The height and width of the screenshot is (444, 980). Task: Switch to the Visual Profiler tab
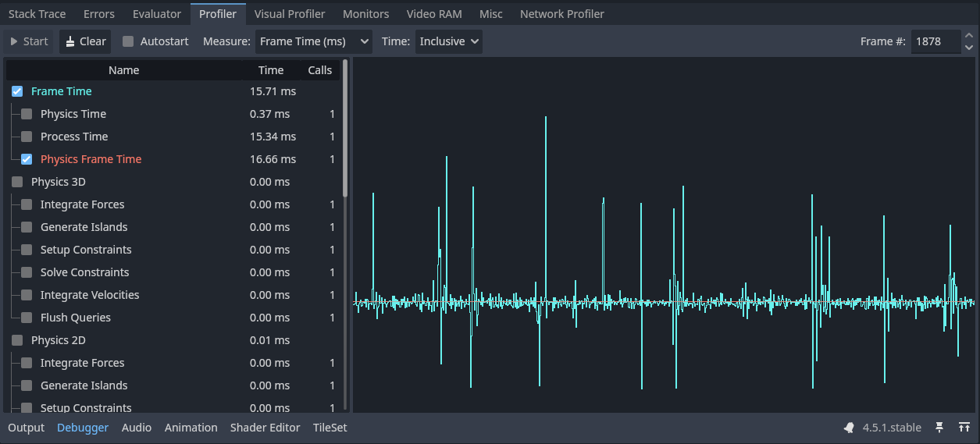[290, 14]
